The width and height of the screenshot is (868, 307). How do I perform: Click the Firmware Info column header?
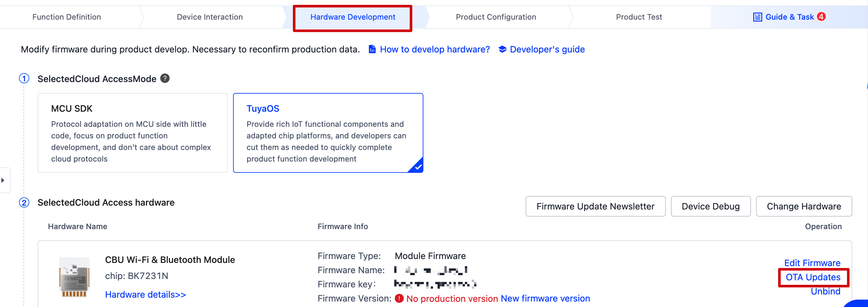click(x=343, y=226)
